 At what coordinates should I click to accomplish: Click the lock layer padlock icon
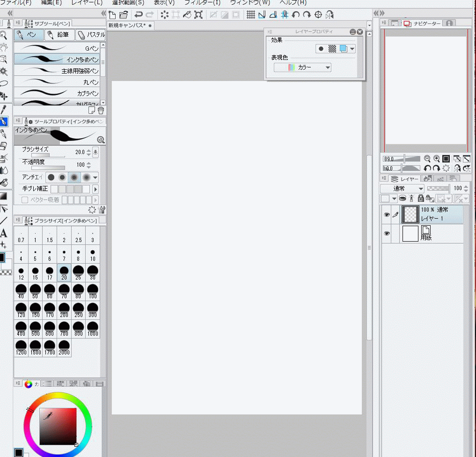pos(420,199)
